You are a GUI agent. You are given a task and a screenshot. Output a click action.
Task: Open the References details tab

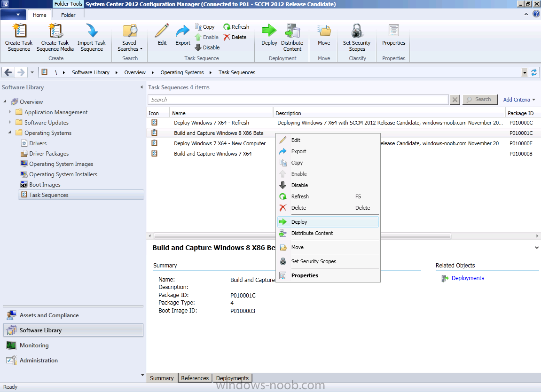point(195,378)
